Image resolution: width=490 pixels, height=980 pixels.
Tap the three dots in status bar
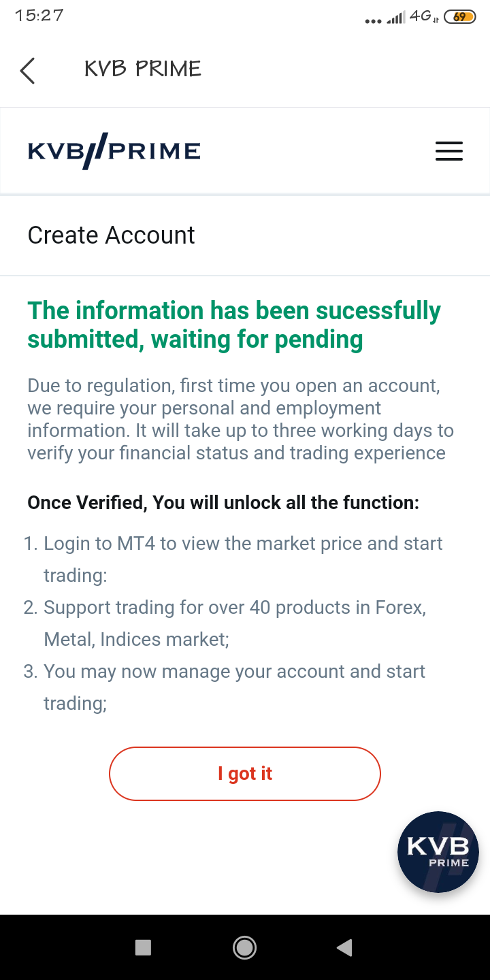click(373, 21)
